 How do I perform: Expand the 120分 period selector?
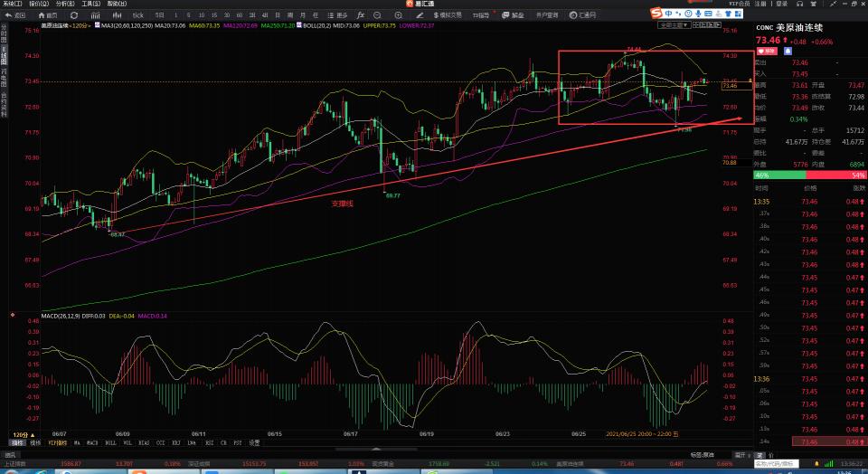[x=24, y=435]
